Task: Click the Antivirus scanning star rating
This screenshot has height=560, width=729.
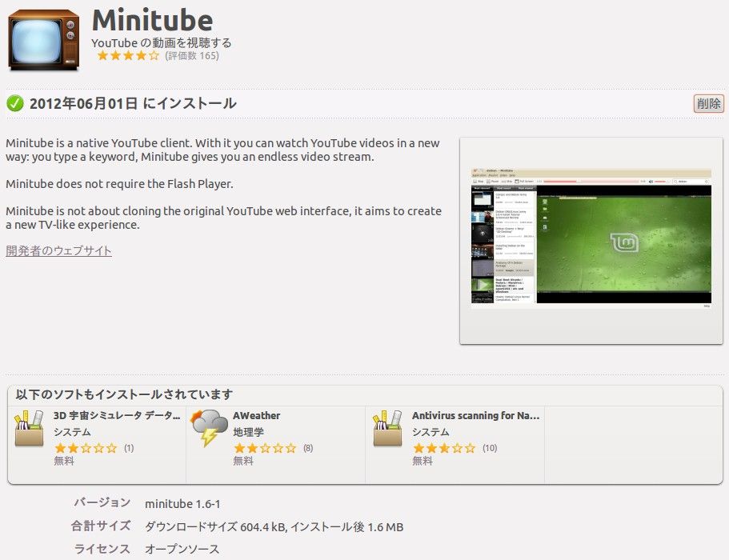Action: (444, 448)
